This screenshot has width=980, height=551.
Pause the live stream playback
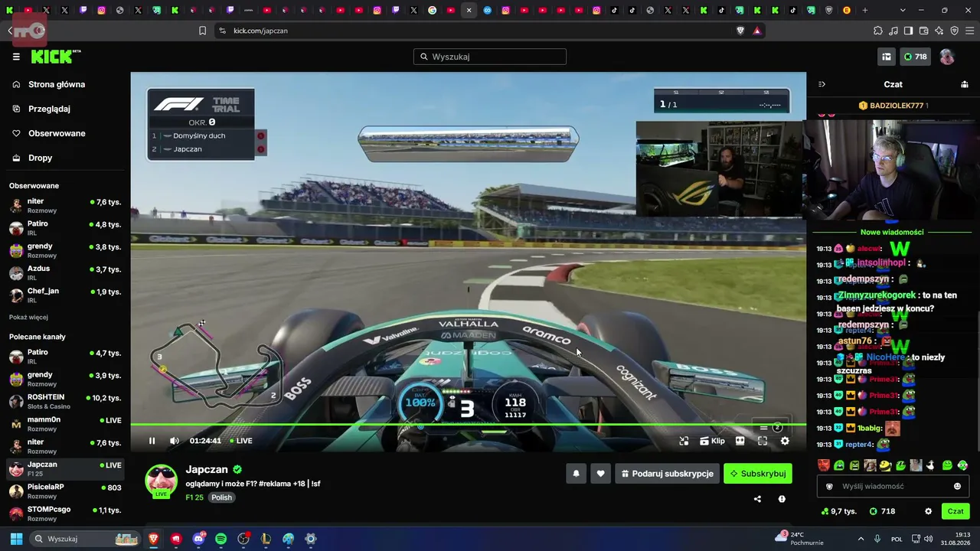point(152,441)
